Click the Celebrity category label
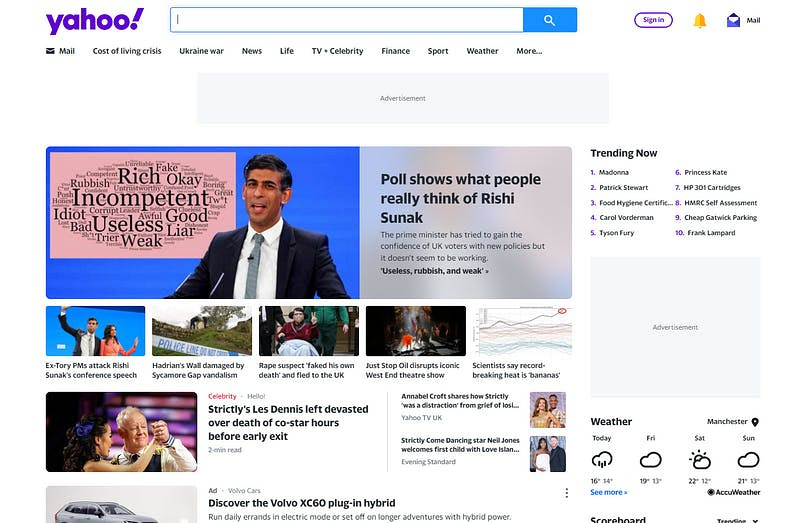 point(222,396)
